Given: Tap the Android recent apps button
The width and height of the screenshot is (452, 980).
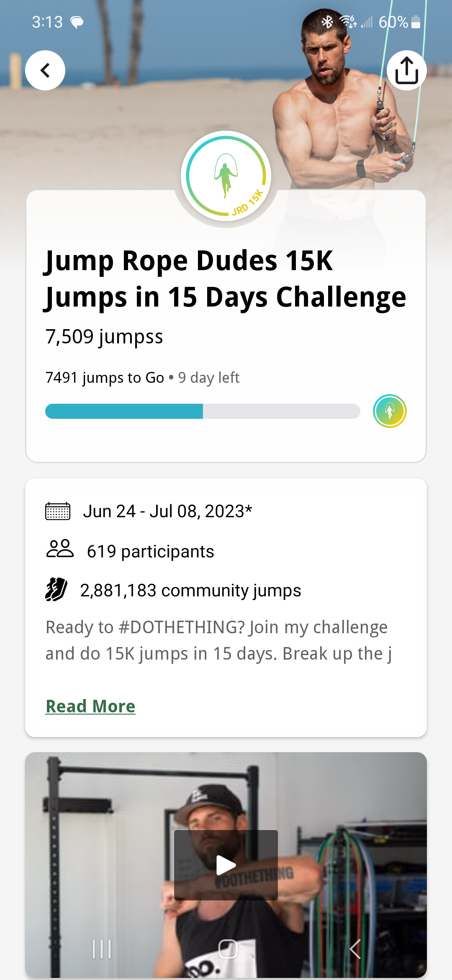Looking at the screenshot, I should [102, 949].
